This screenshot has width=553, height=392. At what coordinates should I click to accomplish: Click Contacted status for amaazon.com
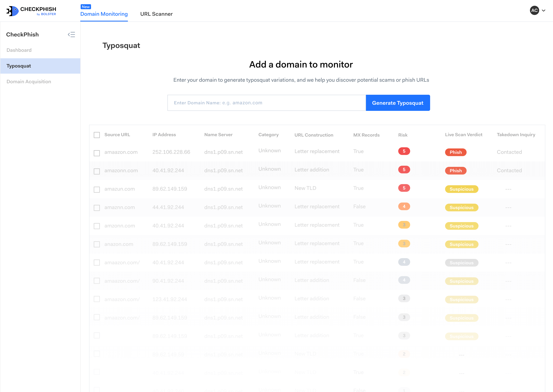pos(509,152)
